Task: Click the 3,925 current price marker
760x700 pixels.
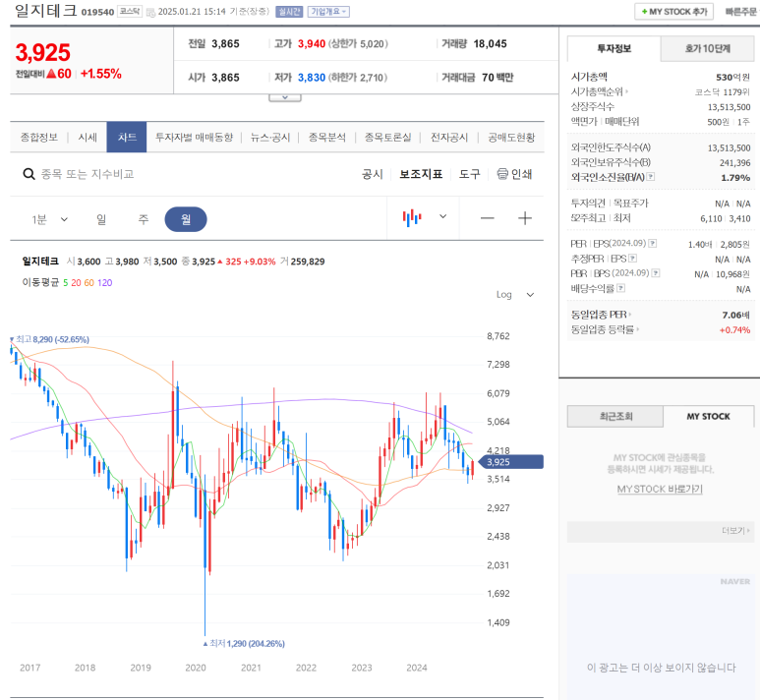Action: [511, 462]
